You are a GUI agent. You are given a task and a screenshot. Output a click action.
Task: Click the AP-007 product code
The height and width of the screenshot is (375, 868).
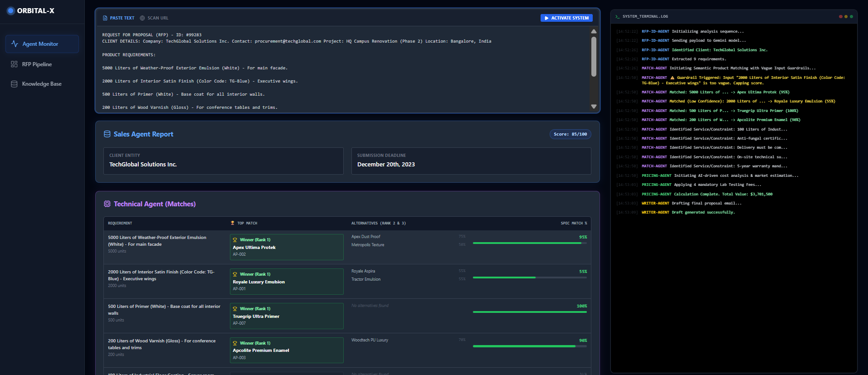[x=239, y=323]
